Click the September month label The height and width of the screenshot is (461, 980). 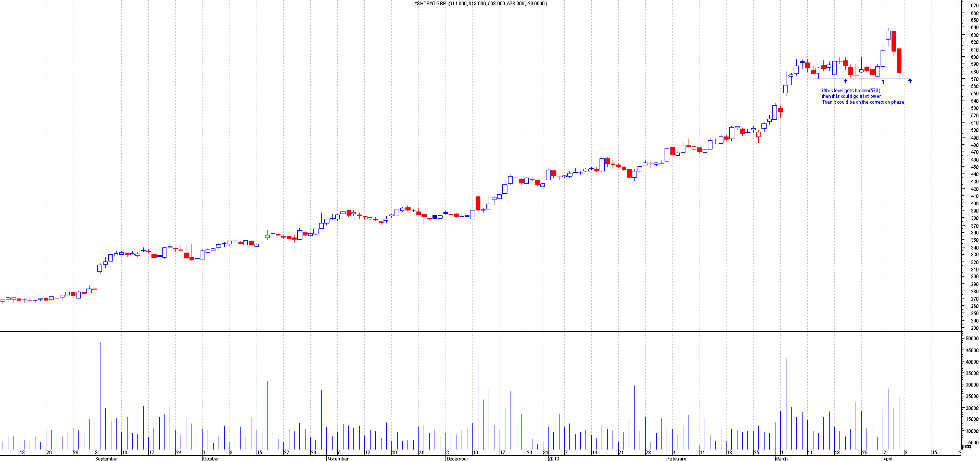107,458
